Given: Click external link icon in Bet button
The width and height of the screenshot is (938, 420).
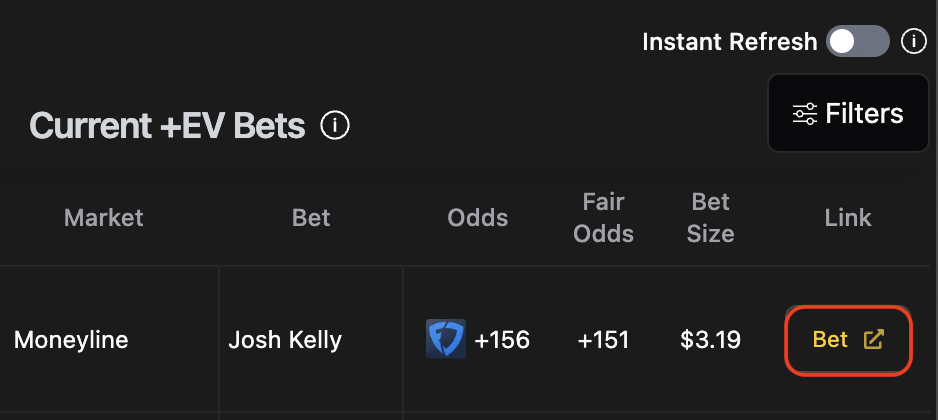Looking at the screenshot, I should pyautogui.click(x=873, y=339).
